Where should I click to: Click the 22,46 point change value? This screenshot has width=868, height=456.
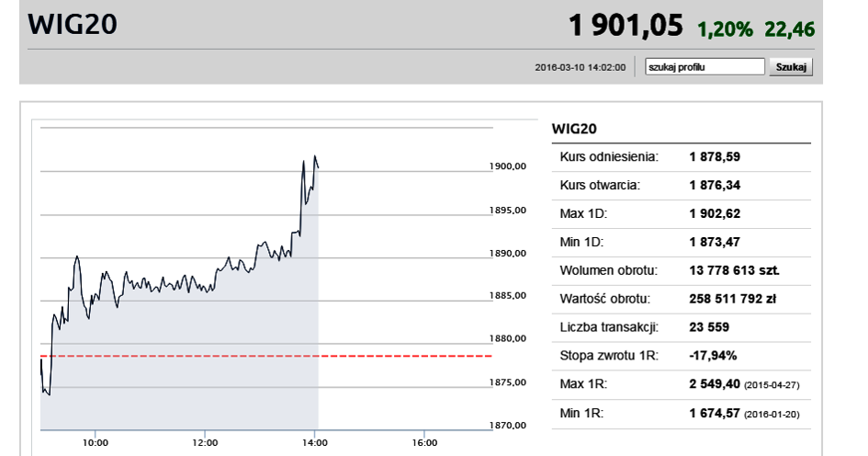789,29
